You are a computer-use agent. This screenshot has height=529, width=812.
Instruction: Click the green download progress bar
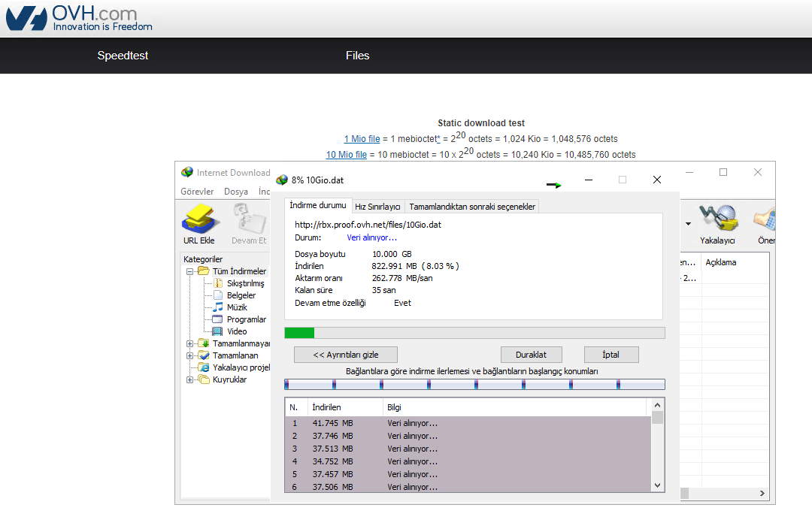(475, 333)
